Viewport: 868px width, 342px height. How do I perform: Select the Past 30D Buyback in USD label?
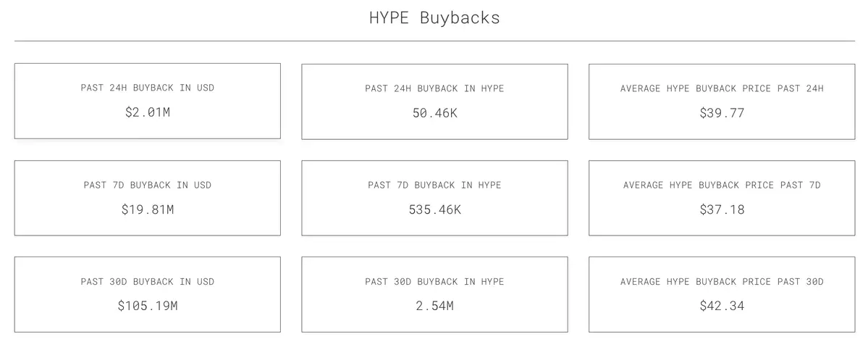click(148, 281)
